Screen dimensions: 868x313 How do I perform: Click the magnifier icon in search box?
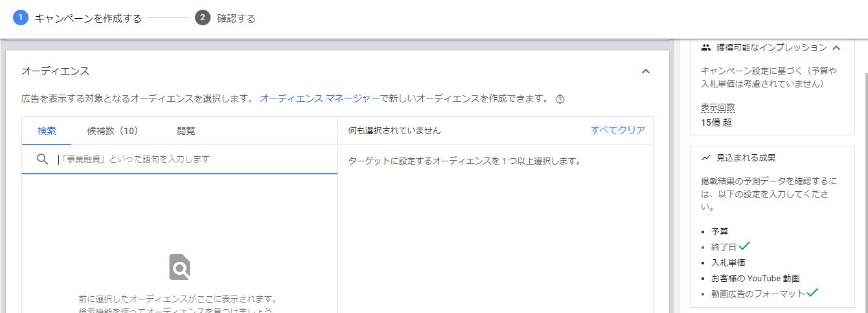(x=43, y=159)
